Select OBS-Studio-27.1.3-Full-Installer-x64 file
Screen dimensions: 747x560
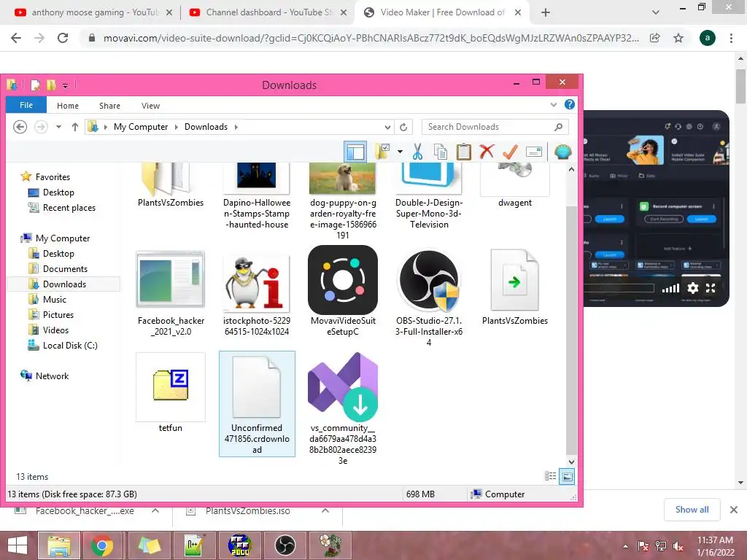[x=429, y=297]
